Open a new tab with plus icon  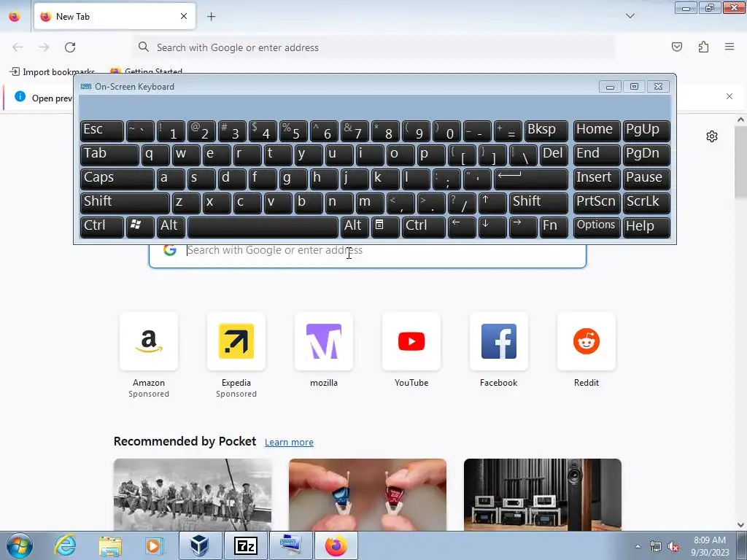coord(211,17)
